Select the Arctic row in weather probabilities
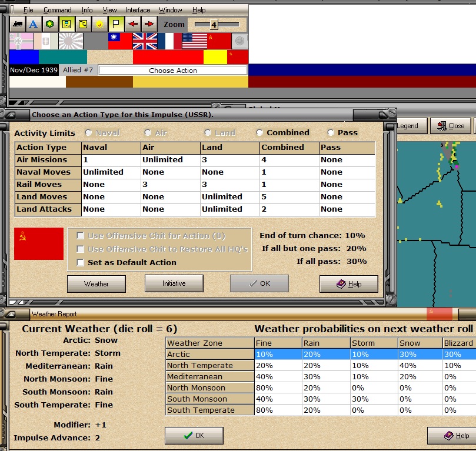The height and width of the screenshot is (451, 476). click(x=321, y=354)
